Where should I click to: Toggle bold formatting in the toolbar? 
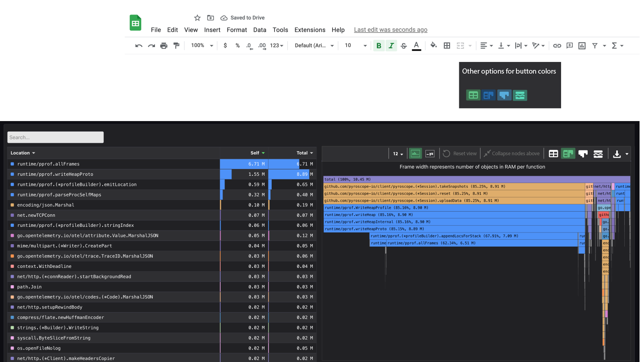point(379,45)
